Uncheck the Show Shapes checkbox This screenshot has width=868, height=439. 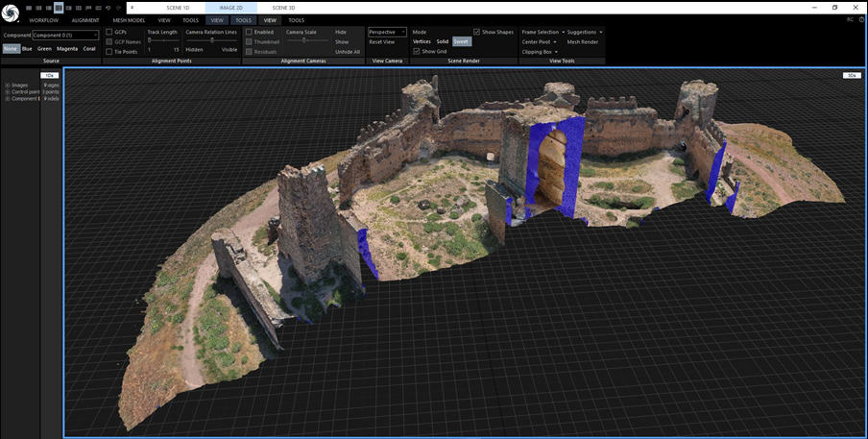pyautogui.click(x=477, y=32)
